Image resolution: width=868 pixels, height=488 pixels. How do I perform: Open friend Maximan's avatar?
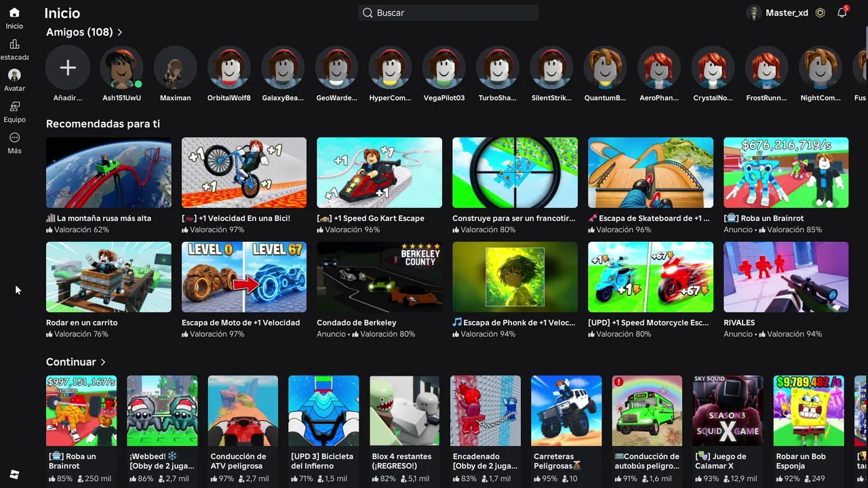(x=176, y=68)
